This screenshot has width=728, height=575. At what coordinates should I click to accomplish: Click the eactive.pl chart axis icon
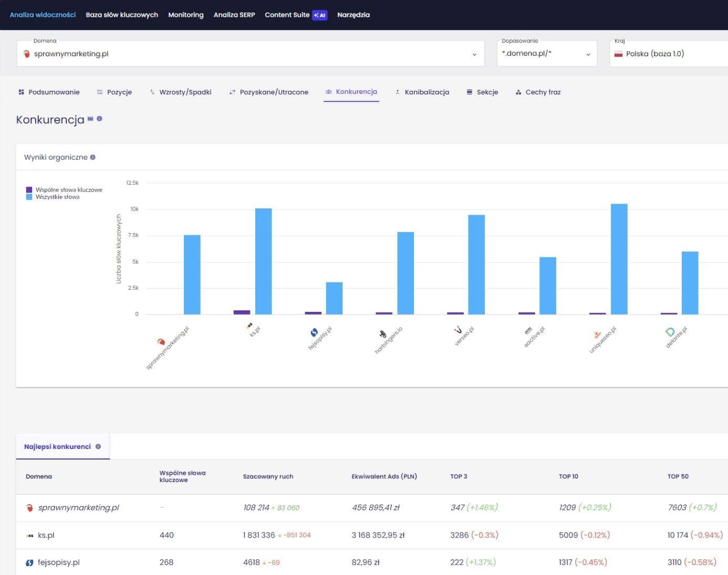point(528,330)
